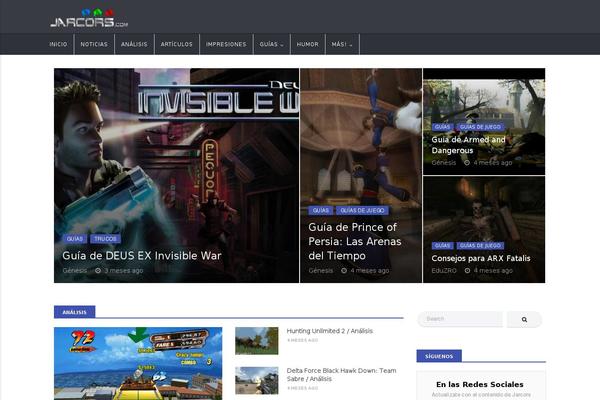This screenshot has height=400, width=600.
Task: Open the Noticias section
Action: (94, 44)
